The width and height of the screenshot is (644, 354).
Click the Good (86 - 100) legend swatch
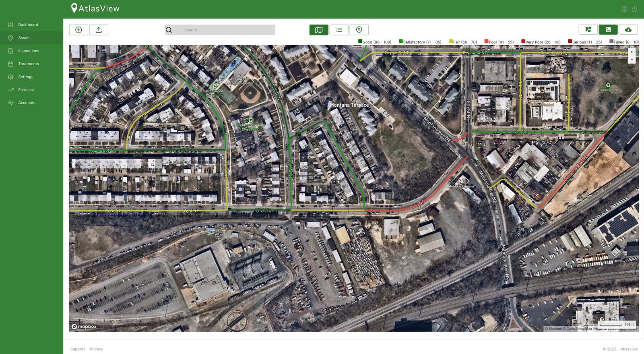(x=360, y=41)
